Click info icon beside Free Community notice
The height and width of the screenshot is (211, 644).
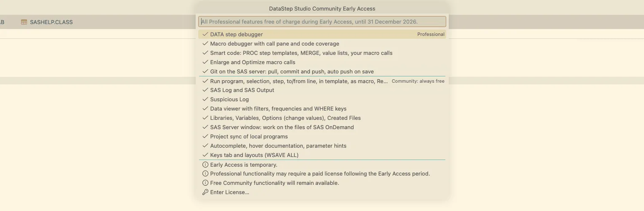pos(205,183)
